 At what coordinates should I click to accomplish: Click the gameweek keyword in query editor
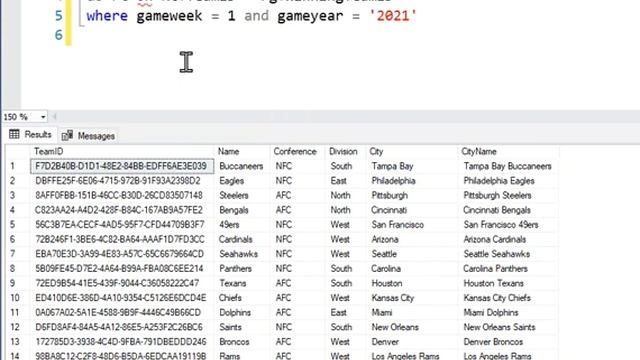(169, 16)
